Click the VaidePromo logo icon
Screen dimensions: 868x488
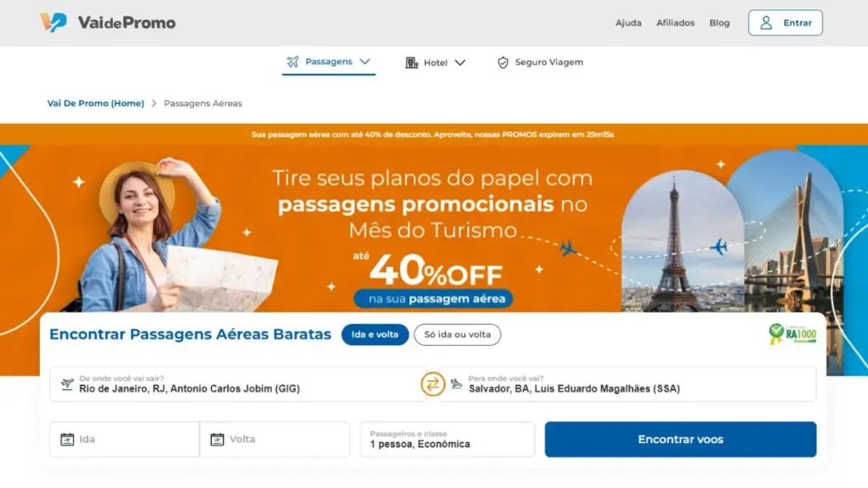(53, 22)
